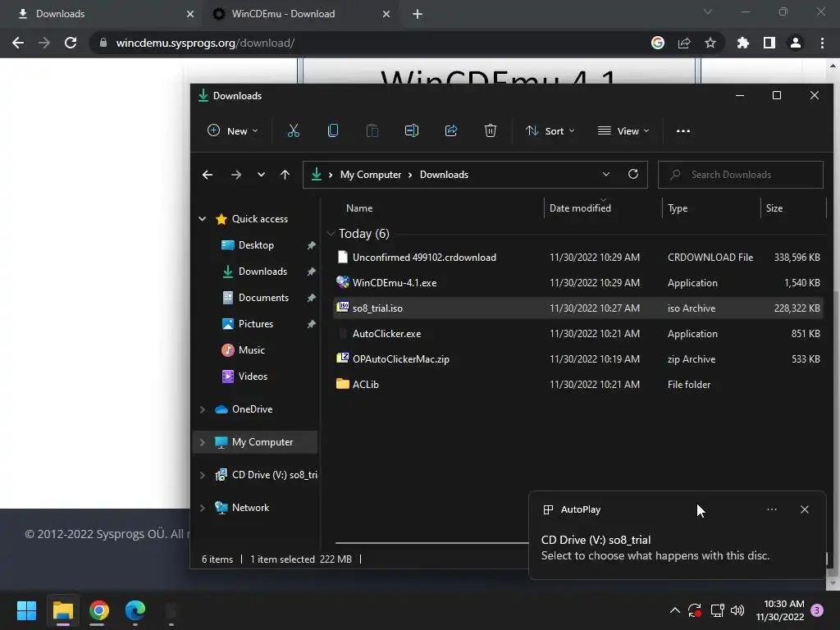Viewport: 840px width, 630px height.
Task: Open the Sort dropdown menu
Action: tap(550, 130)
